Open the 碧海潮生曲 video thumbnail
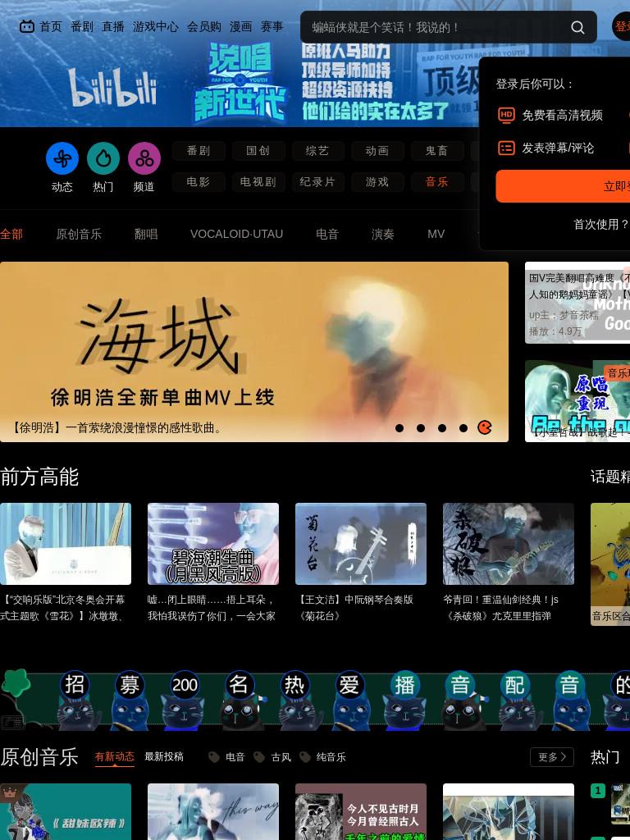 [213, 544]
